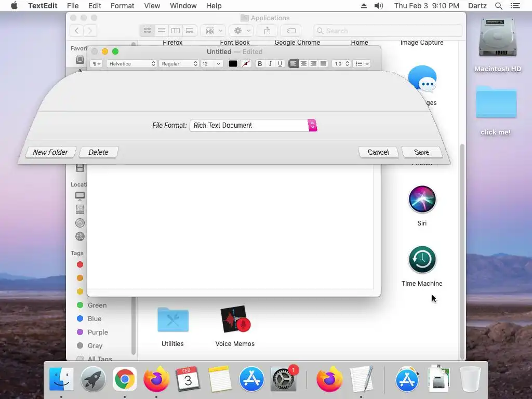The image size is (532, 399).
Task: Center align text in TextEdit
Action: click(x=303, y=64)
